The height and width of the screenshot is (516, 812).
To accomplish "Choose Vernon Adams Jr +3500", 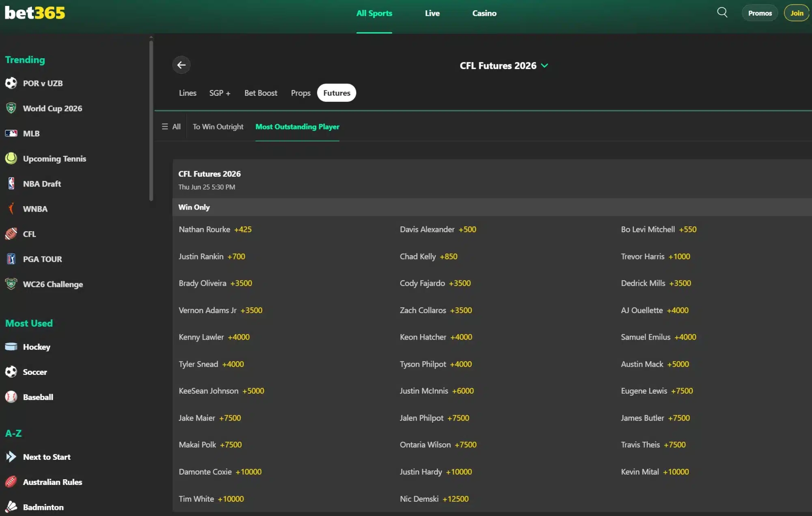I will point(220,310).
